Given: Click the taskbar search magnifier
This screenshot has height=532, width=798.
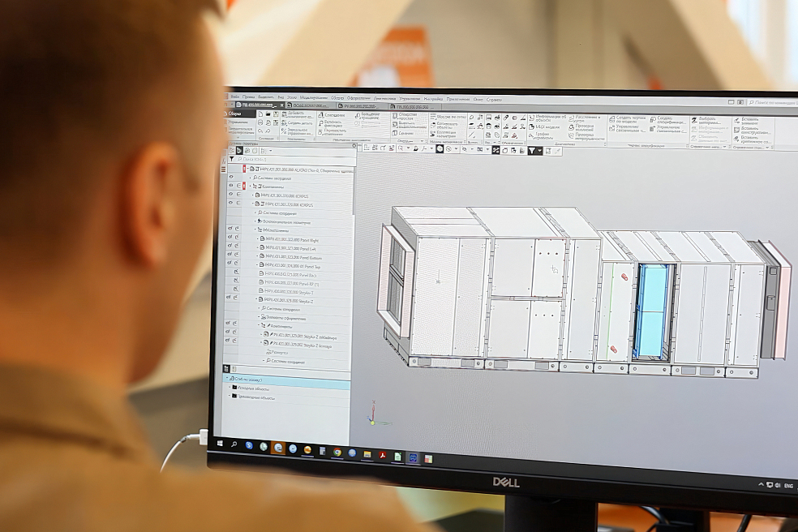Looking at the screenshot, I should (x=234, y=444).
